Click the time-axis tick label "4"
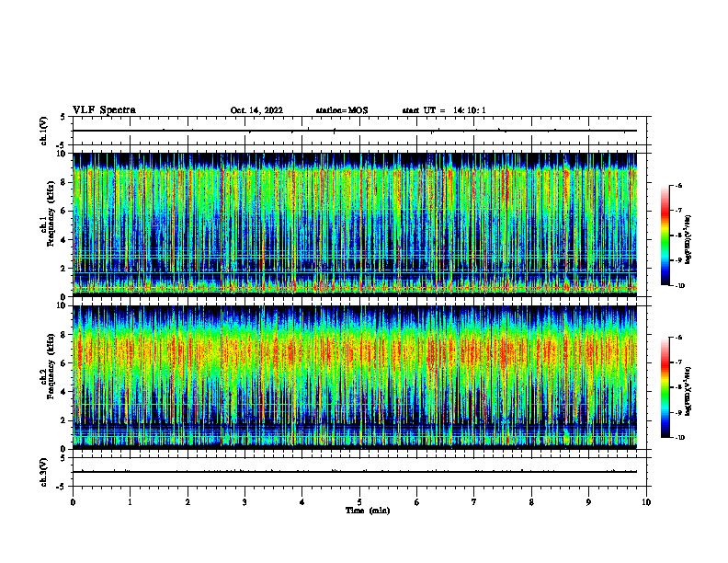Image resolution: width=728 pixels, height=563 pixels. pyautogui.click(x=302, y=502)
